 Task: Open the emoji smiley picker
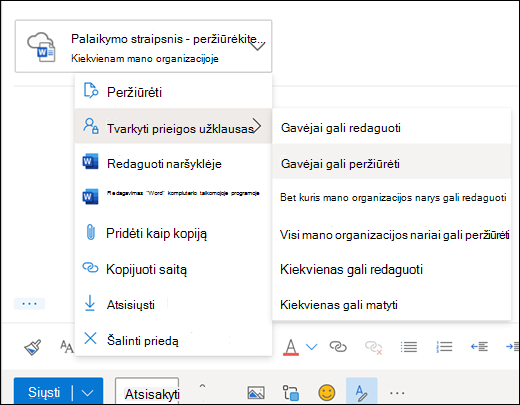click(327, 393)
